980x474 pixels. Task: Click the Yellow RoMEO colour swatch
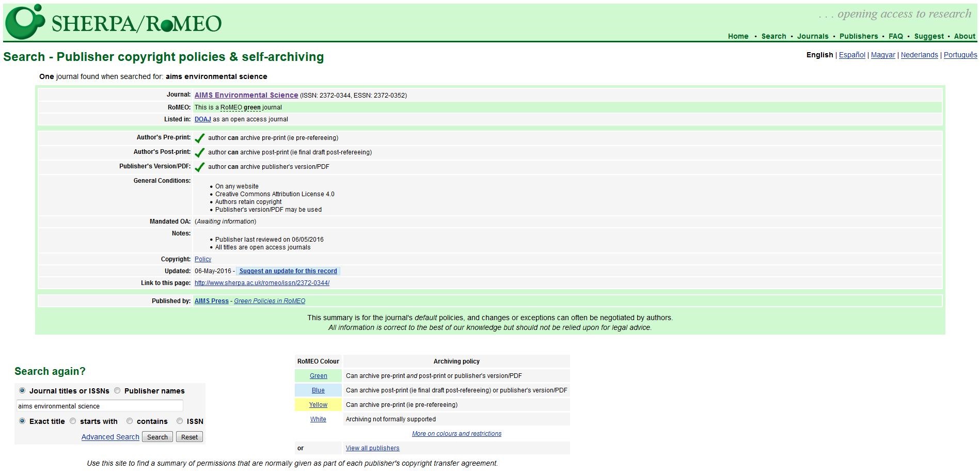point(318,405)
